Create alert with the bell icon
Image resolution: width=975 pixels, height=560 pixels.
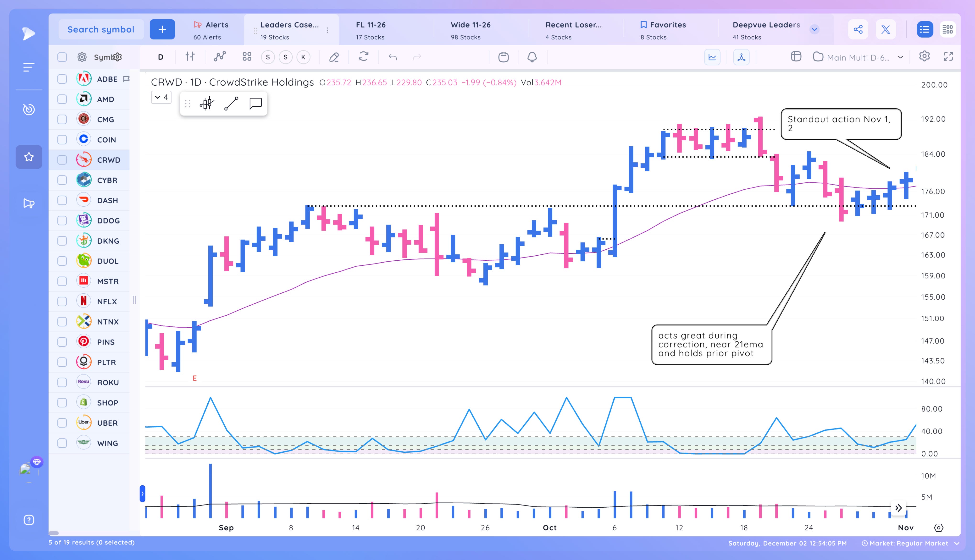coord(532,57)
